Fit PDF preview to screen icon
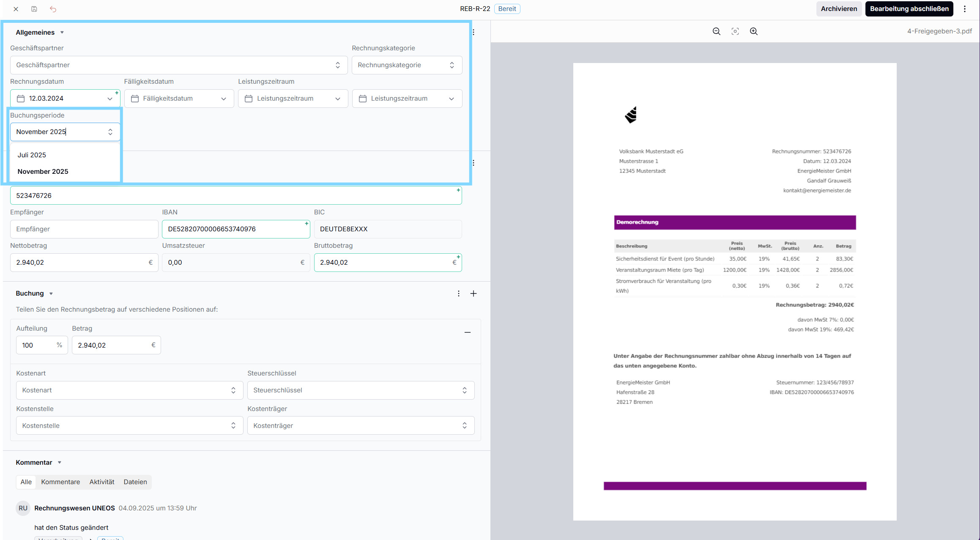The image size is (980, 540). coord(735,31)
